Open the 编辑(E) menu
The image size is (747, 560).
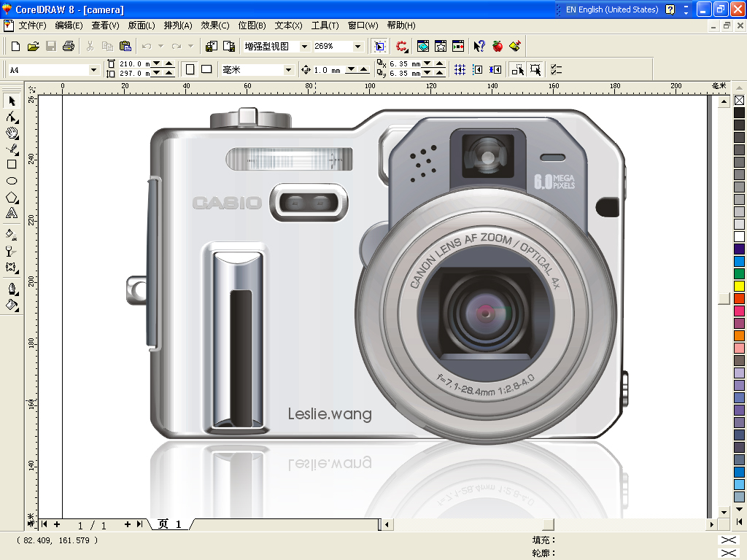coord(69,26)
